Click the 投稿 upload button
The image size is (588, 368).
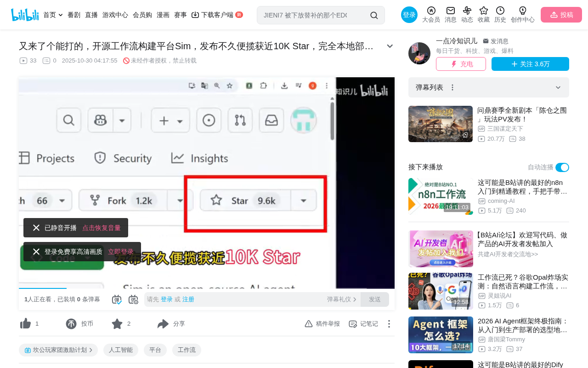pos(561,15)
